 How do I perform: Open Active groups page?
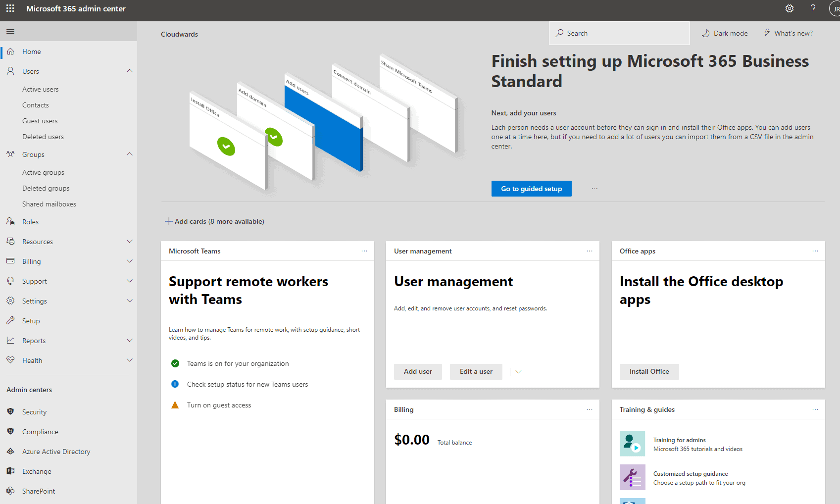tap(44, 172)
